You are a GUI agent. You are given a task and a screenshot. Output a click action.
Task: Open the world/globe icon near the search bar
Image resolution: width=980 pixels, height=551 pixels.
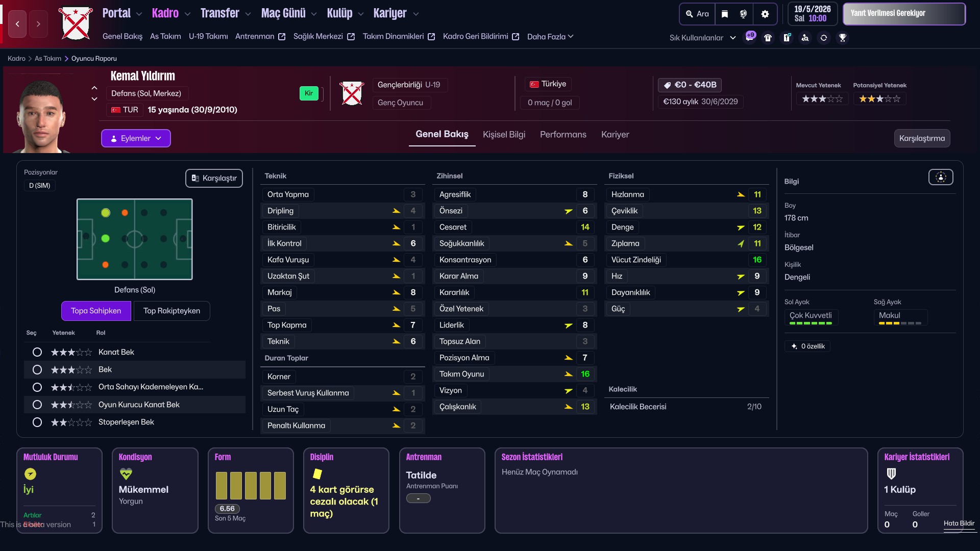pos(744,14)
